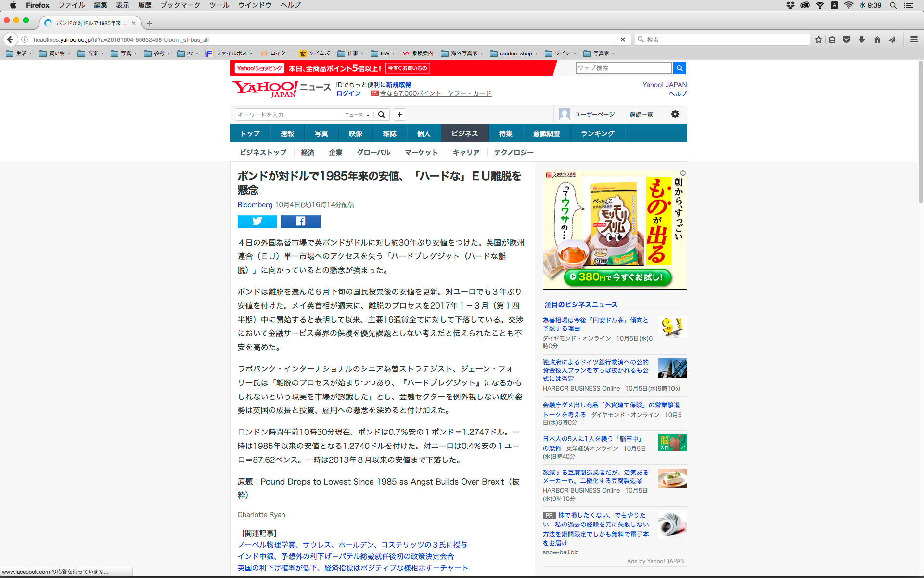Screen dimensions: 924x578
Task: Switch to the ランキング tab
Action: tap(597, 133)
